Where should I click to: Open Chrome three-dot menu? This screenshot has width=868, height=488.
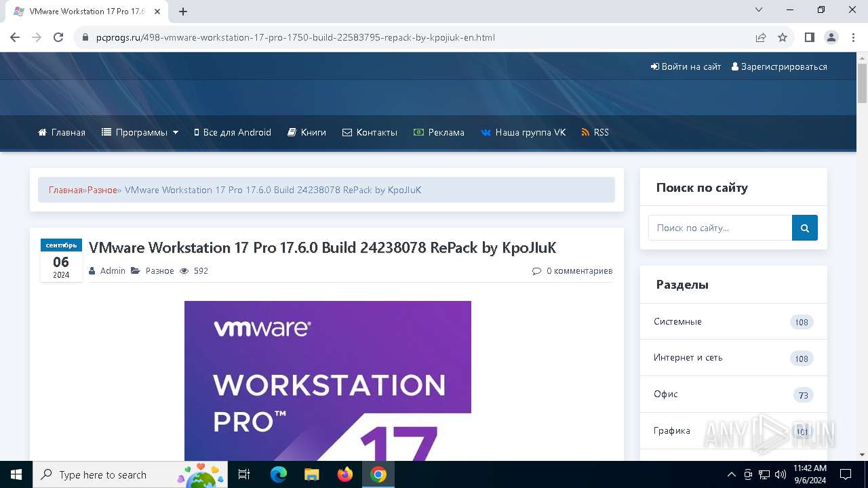click(x=853, y=37)
